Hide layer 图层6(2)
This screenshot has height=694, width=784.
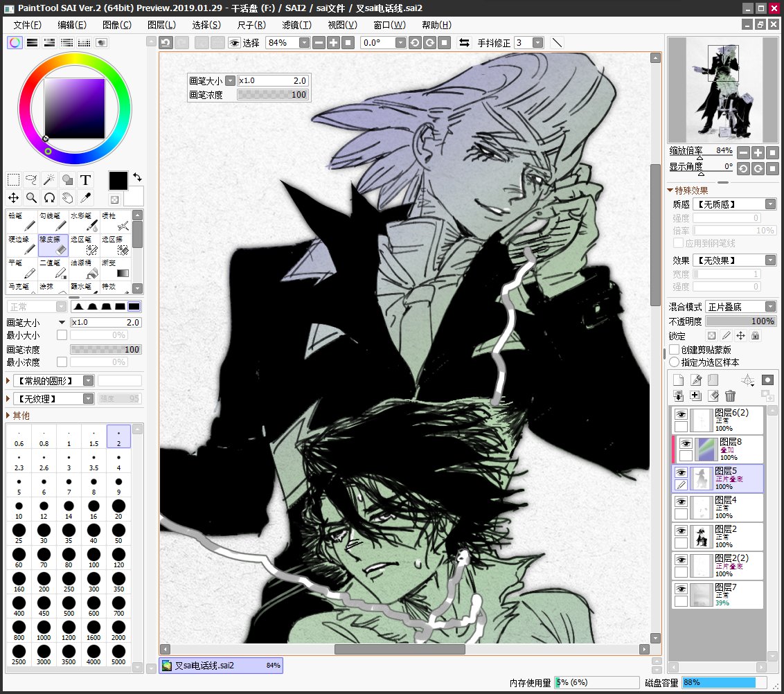(681, 414)
